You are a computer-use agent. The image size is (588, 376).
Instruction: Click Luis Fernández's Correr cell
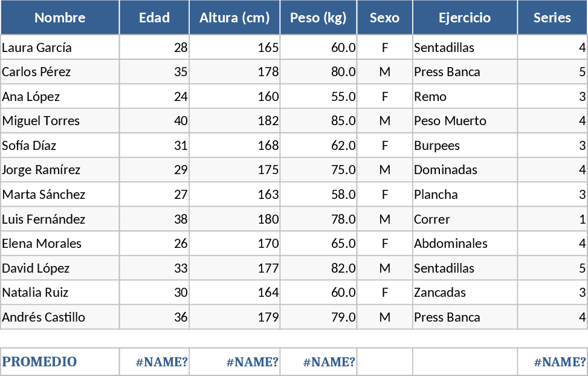(465, 219)
